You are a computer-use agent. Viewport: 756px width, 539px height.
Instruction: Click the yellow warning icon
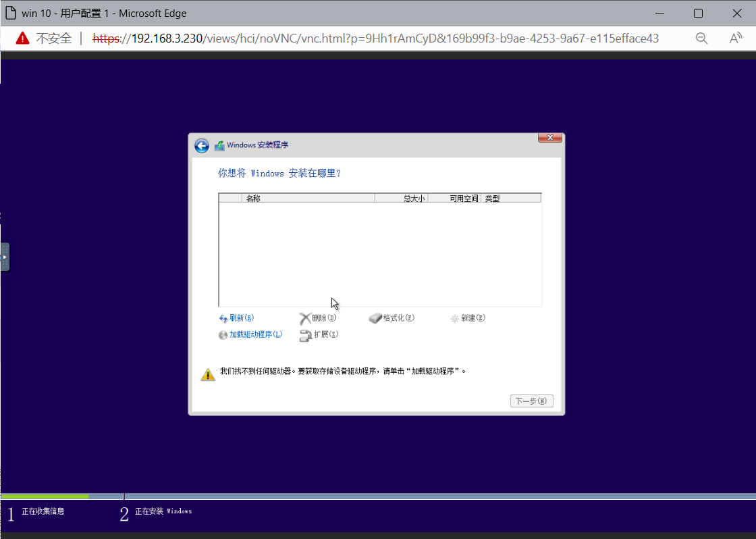[x=208, y=374]
